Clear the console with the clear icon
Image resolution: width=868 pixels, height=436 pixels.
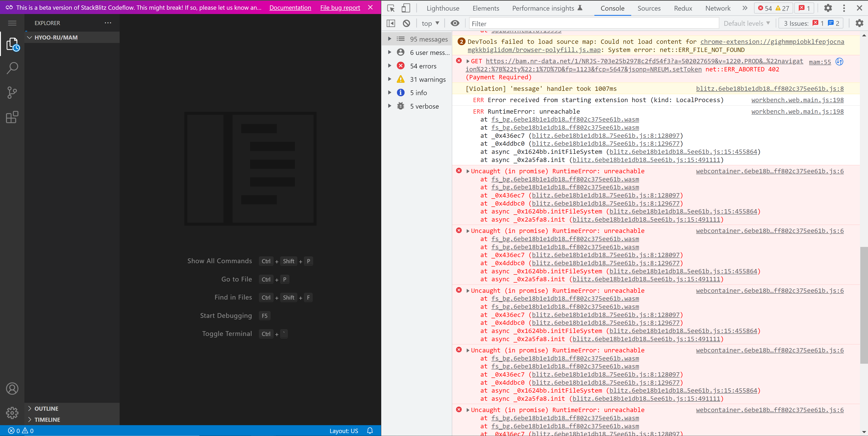click(407, 23)
